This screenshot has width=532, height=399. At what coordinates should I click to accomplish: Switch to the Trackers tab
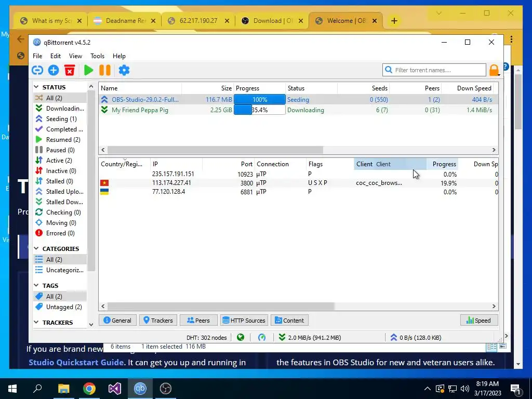(x=158, y=320)
